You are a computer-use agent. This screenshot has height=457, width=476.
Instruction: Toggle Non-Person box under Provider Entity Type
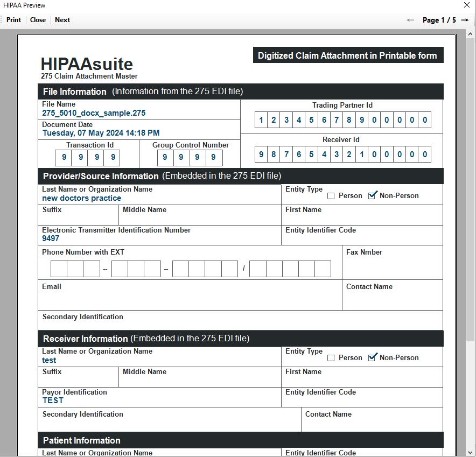click(372, 196)
